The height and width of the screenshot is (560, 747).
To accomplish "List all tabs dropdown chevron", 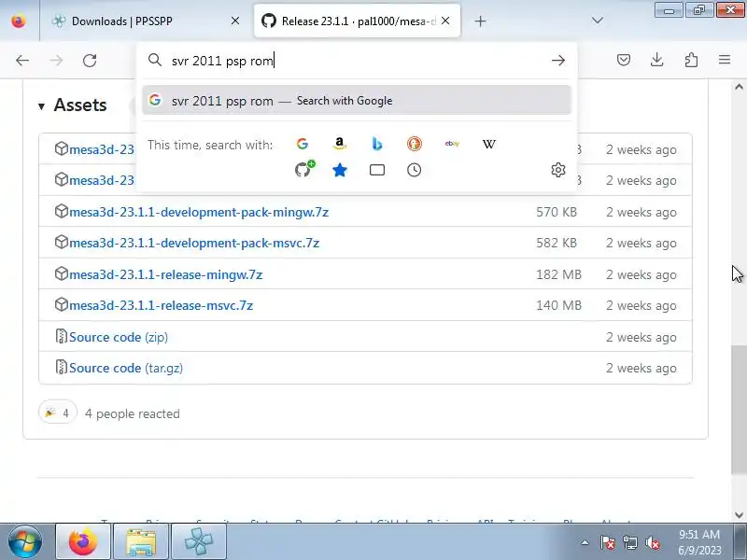I will tap(597, 21).
